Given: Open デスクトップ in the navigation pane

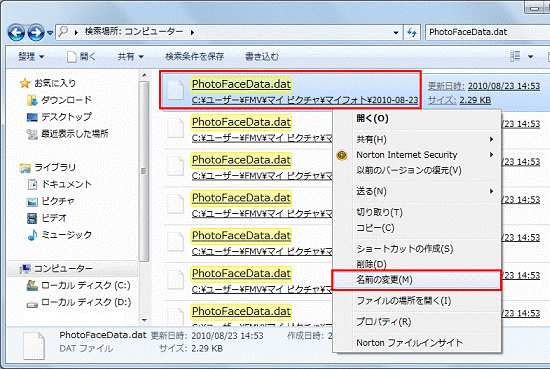Looking at the screenshot, I should 59,117.
